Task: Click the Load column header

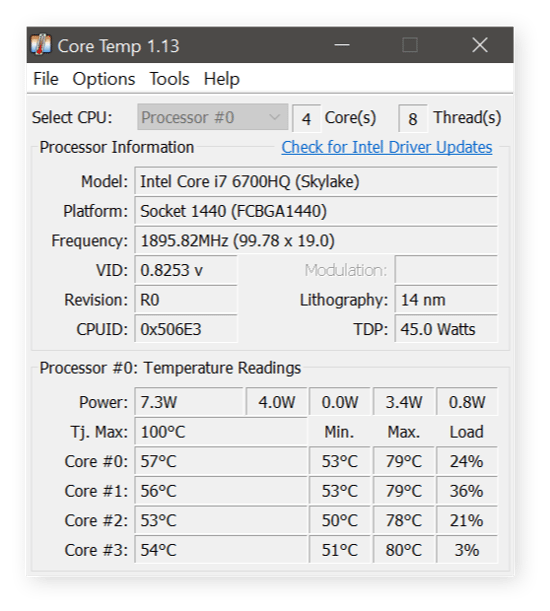Action: tap(467, 432)
